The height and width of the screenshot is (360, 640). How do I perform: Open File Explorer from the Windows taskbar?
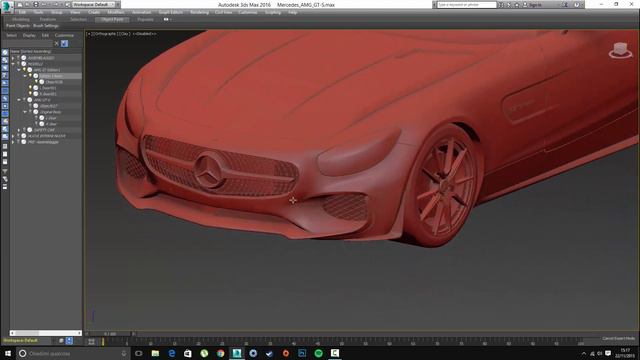(x=155, y=353)
